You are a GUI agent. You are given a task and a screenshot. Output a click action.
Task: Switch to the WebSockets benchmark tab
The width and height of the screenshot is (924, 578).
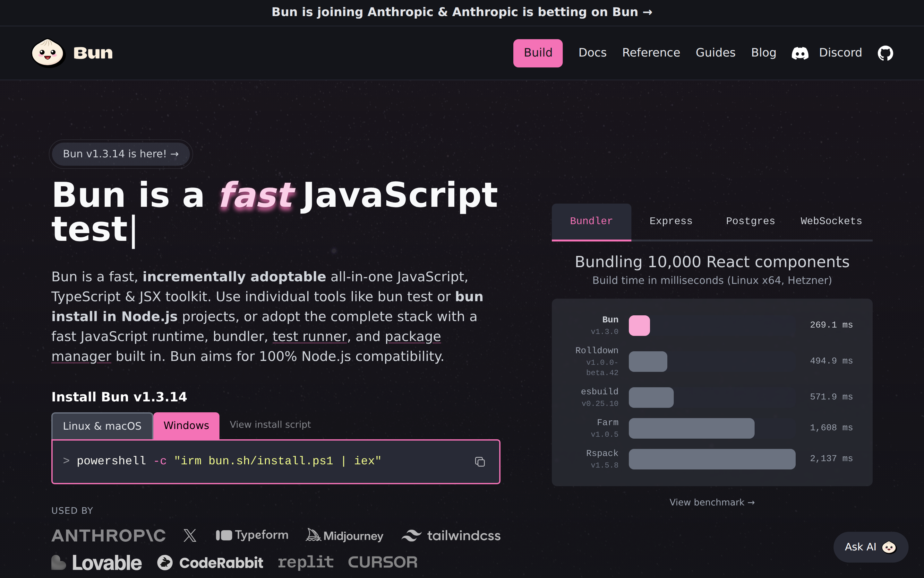click(x=831, y=221)
